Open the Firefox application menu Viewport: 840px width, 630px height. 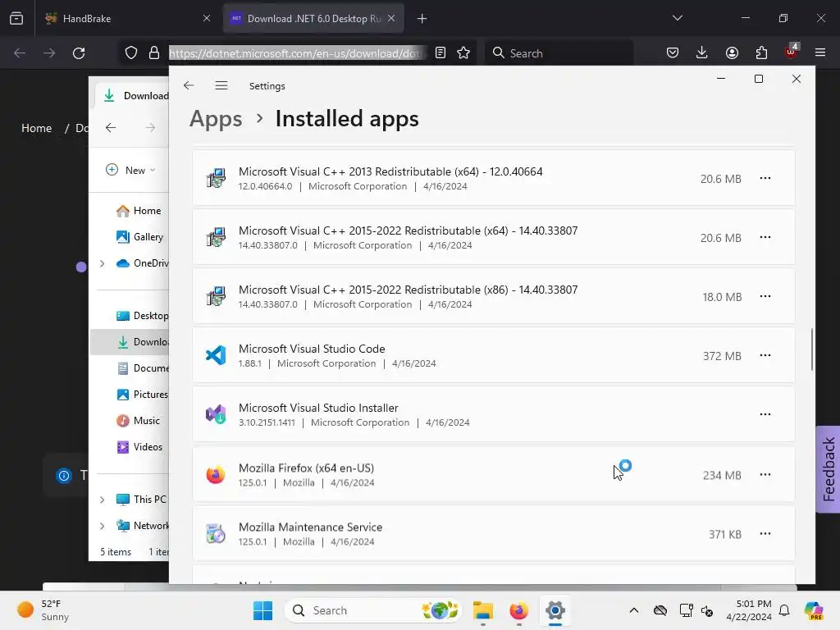click(820, 52)
